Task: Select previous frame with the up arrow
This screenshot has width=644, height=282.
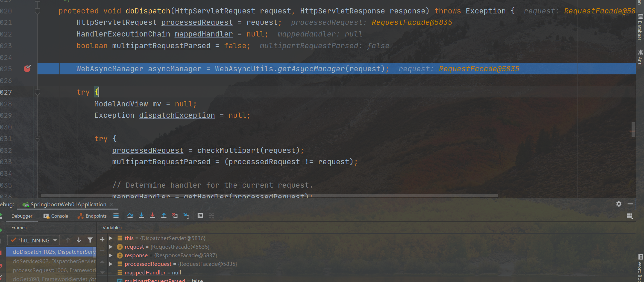Action: tap(68, 240)
